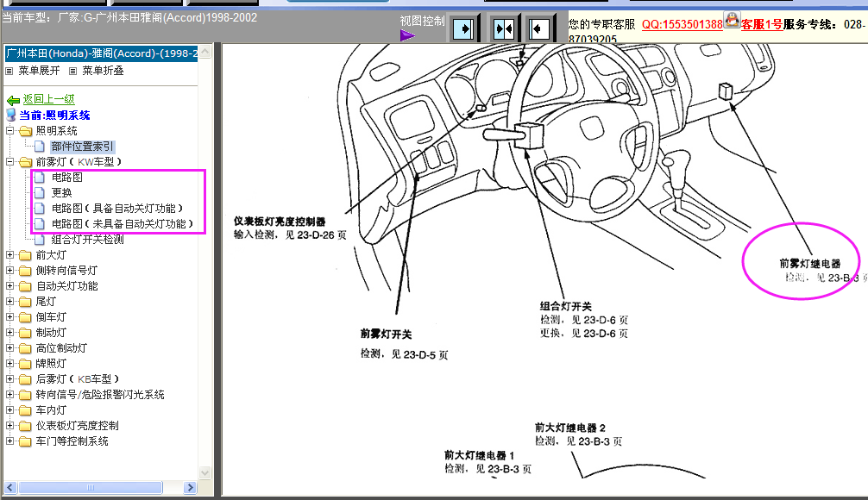Image resolution: width=868 pixels, height=500 pixels.
Task: Click the tree horizontal scrollbar thumb
Action: (91, 488)
